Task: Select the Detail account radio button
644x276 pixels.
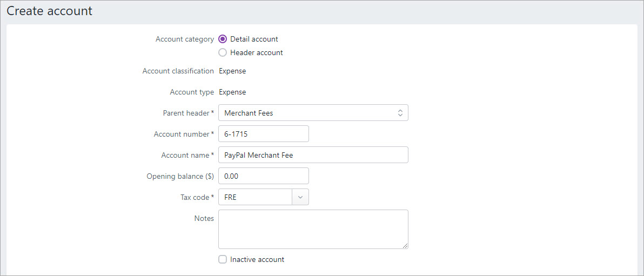Action: 223,39
